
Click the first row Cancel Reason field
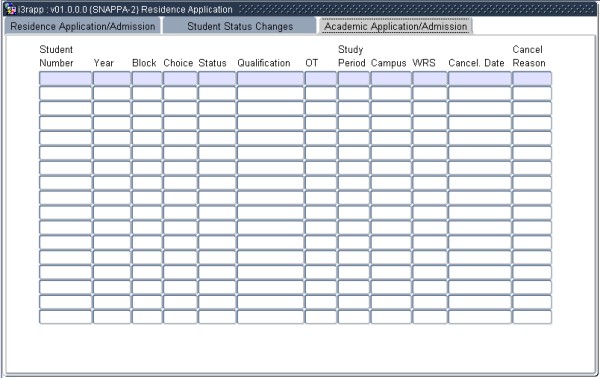pos(532,78)
